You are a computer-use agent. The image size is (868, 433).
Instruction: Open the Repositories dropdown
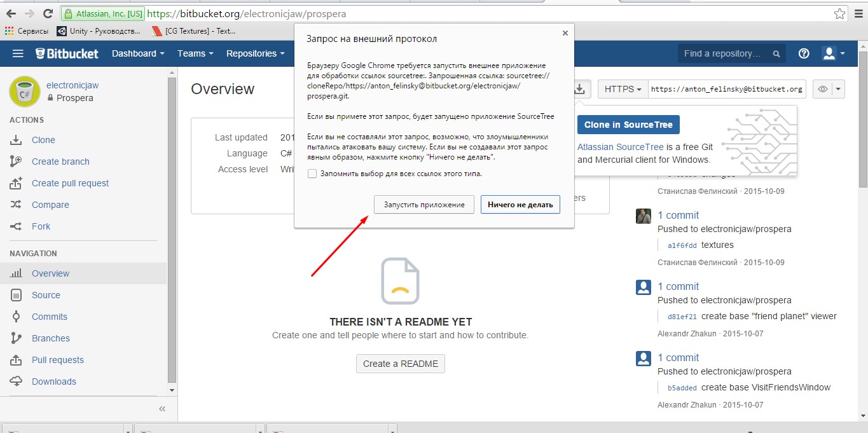click(x=256, y=53)
